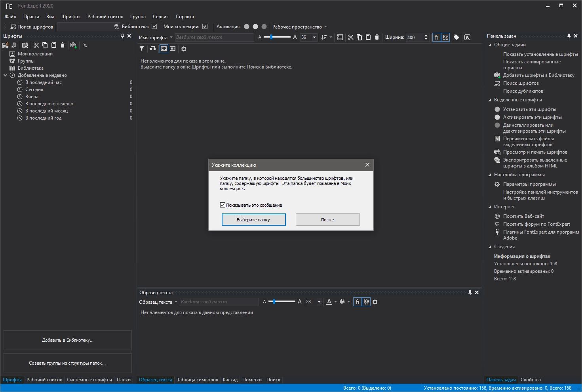
Task: Click the first Активация status circle
Action: [247, 27]
